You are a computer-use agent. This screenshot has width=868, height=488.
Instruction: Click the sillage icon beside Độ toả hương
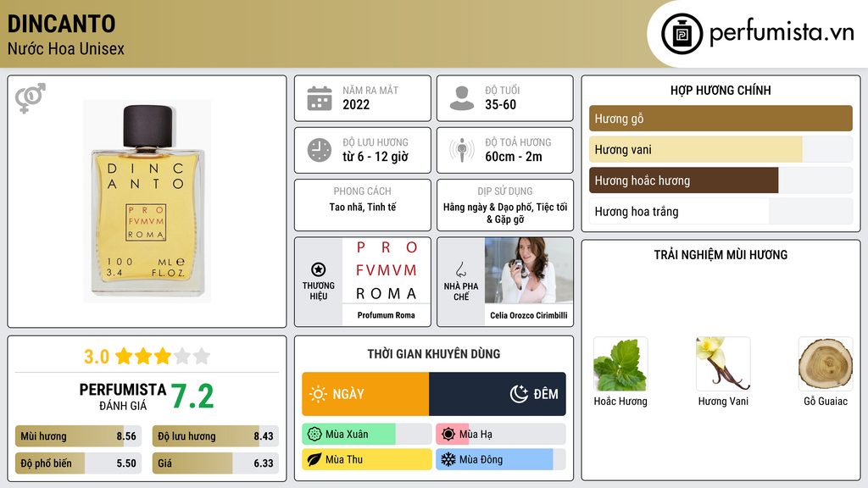(x=462, y=150)
